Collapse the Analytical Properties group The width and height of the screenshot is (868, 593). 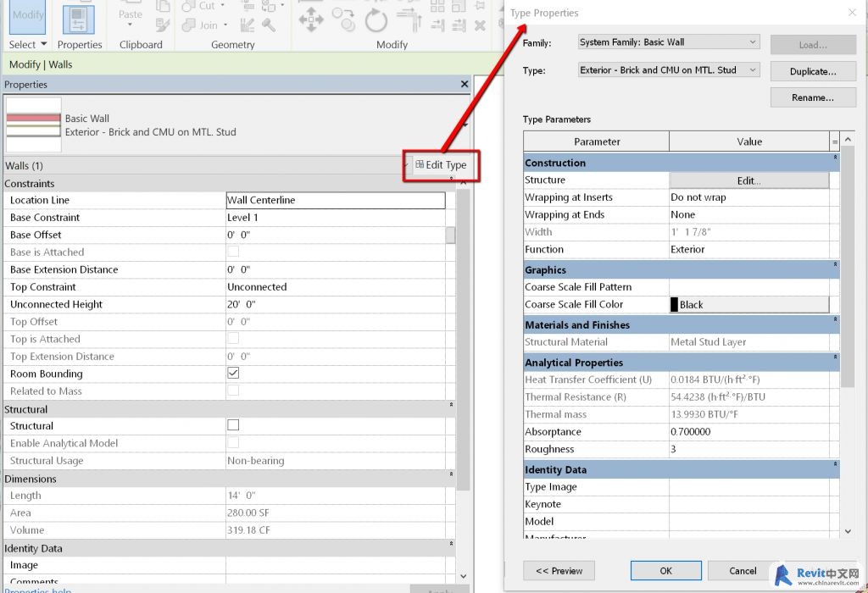pyautogui.click(x=835, y=357)
